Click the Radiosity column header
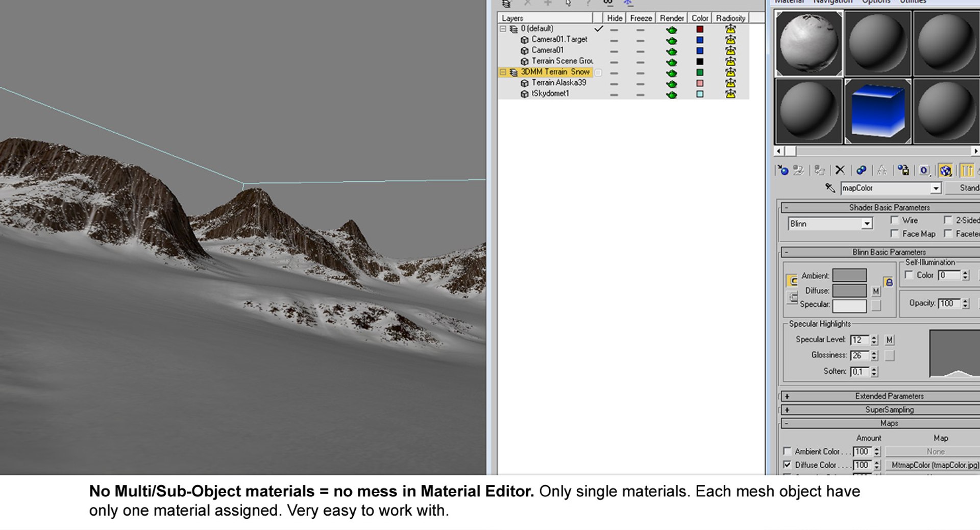 point(730,18)
